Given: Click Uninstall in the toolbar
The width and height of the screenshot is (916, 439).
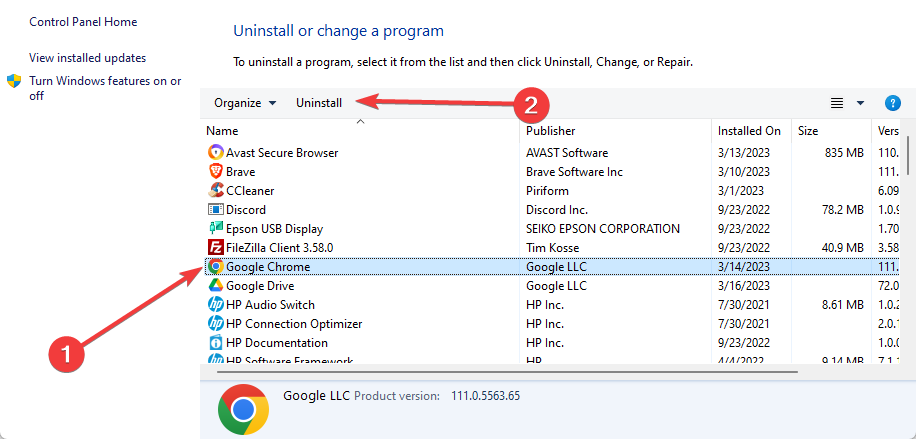Looking at the screenshot, I should point(319,103).
